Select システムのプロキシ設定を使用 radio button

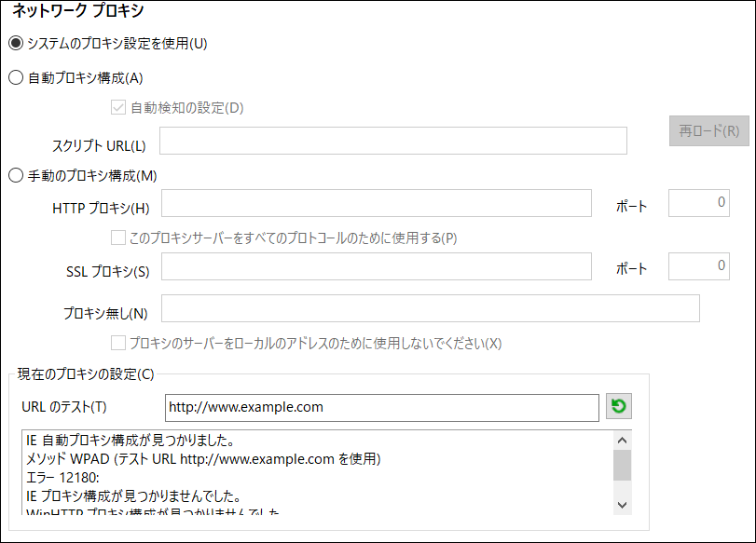coord(15,41)
